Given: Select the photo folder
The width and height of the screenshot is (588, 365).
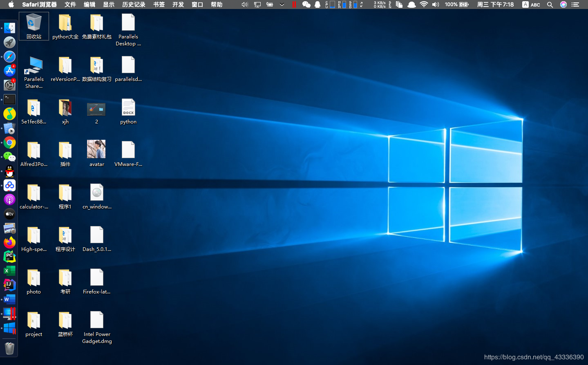Looking at the screenshot, I should click(x=34, y=281).
